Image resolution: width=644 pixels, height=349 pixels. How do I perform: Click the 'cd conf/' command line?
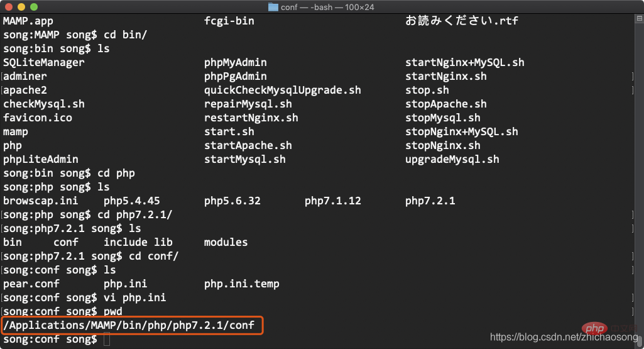[90, 256]
